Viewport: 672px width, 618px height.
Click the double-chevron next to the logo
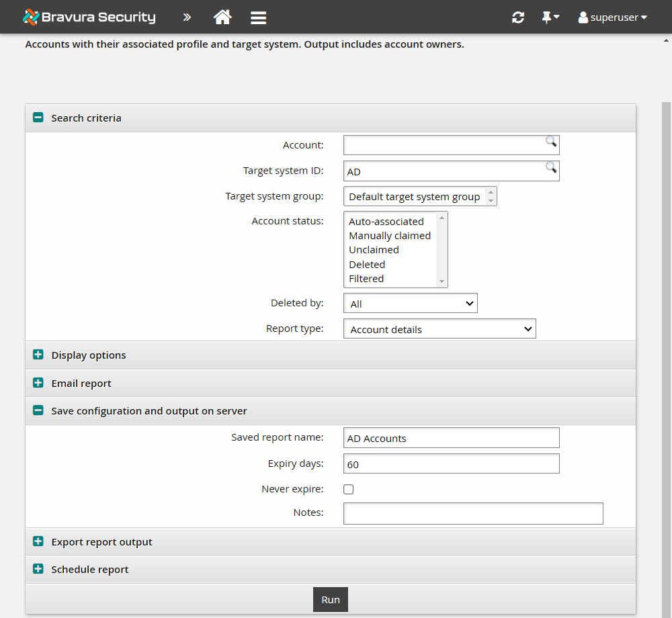pos(186,17)
